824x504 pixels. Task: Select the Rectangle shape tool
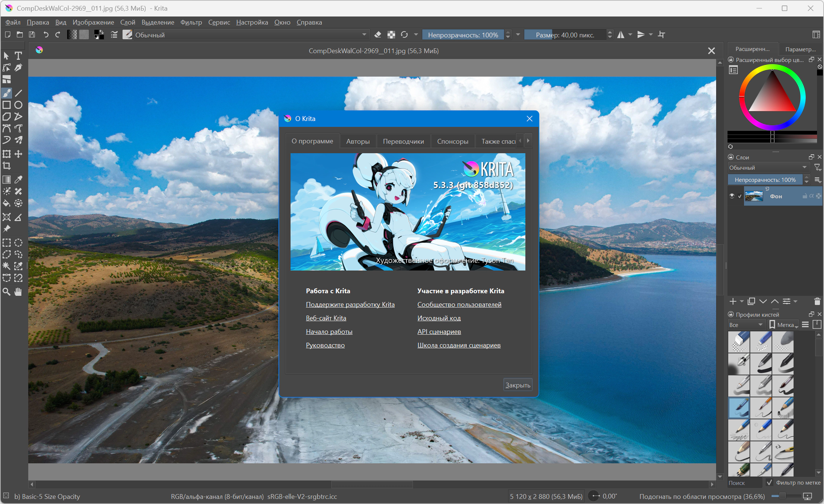click(7, 105)
